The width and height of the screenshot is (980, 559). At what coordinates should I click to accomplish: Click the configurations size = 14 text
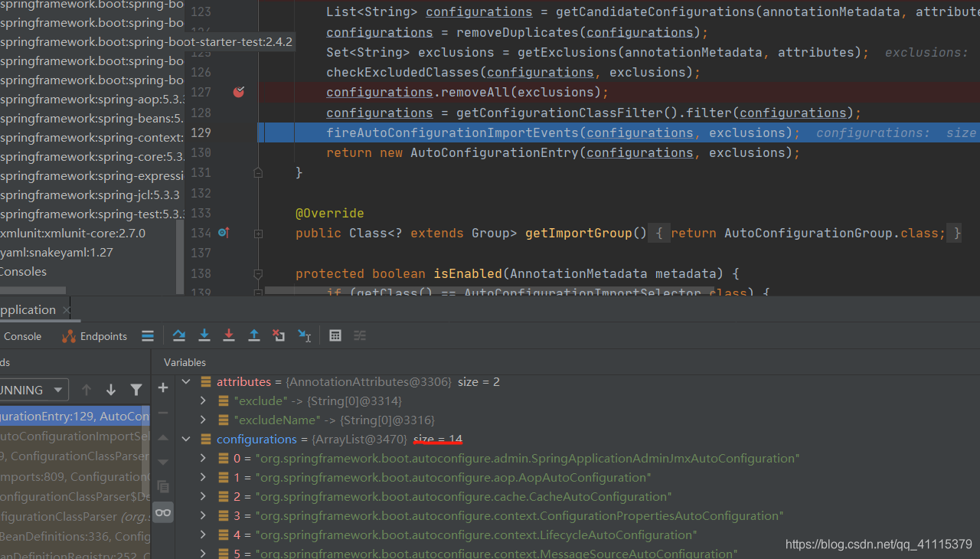coord(437,439)
